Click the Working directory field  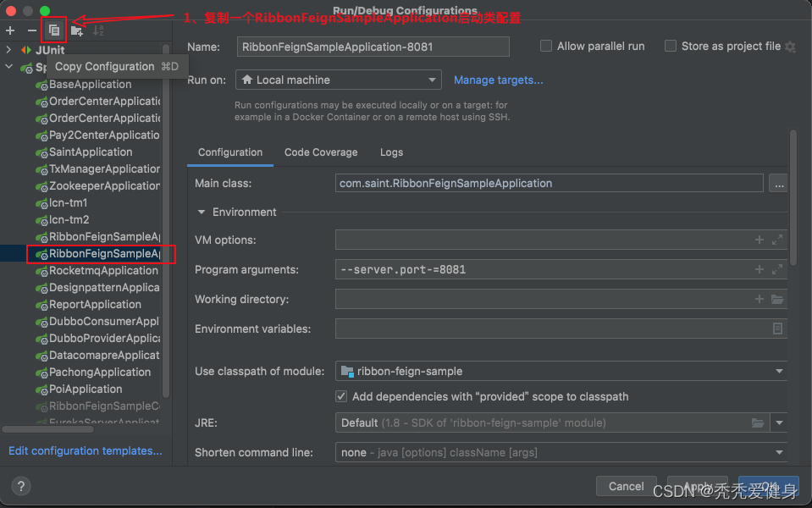click(561, 299)
